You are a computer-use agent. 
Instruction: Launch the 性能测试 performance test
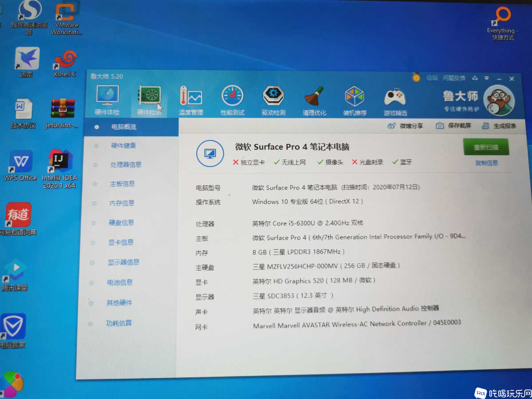tap(233, 101)
